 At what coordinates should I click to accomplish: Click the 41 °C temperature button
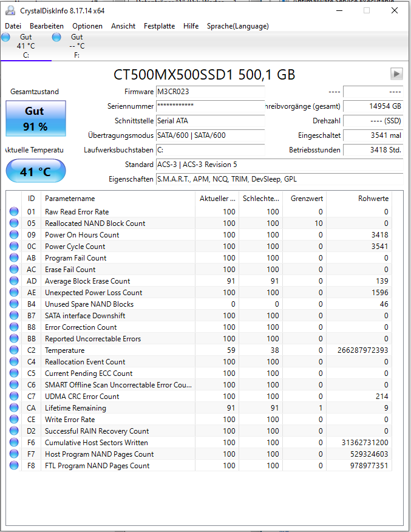pyautogui.click(x=36, y=172)
